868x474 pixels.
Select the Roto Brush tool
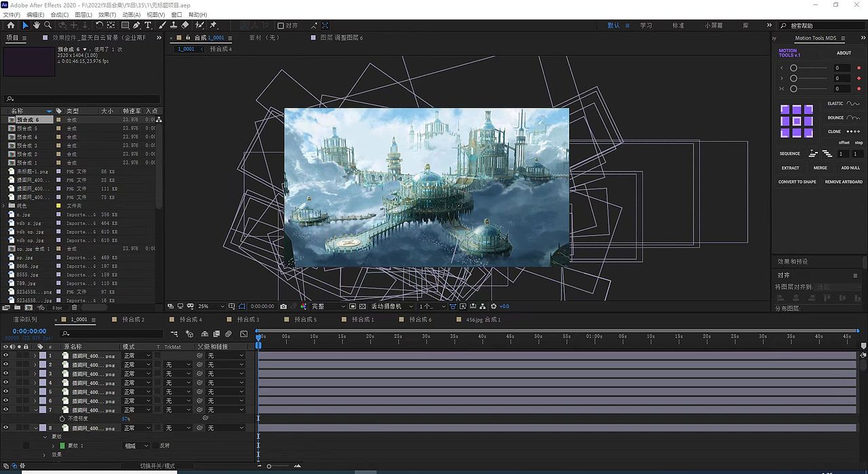coord(199,25)
